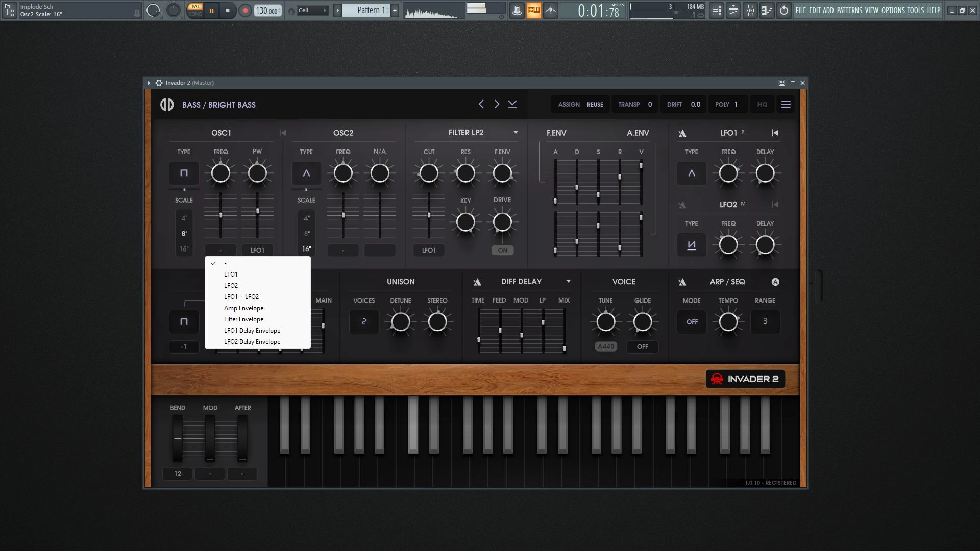Open the FL Studio browser icon at top-left
Image resolution: width=980 pixels, height=551 pixels.
[10, 10]
